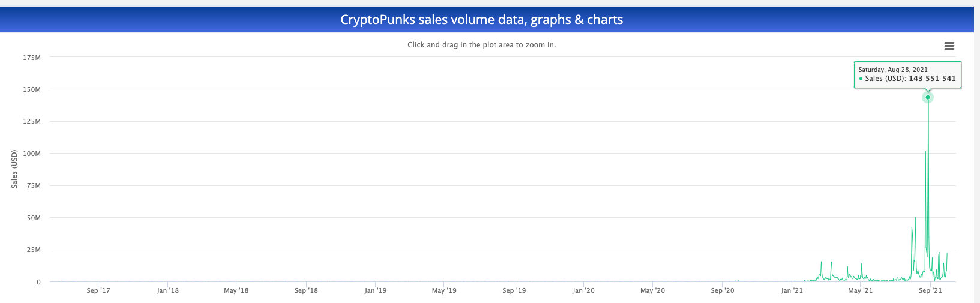The height and width of the screenshot is (303, 980).
Task: Select the May '21 x-axis label
Action: click(x=861, y=290)
